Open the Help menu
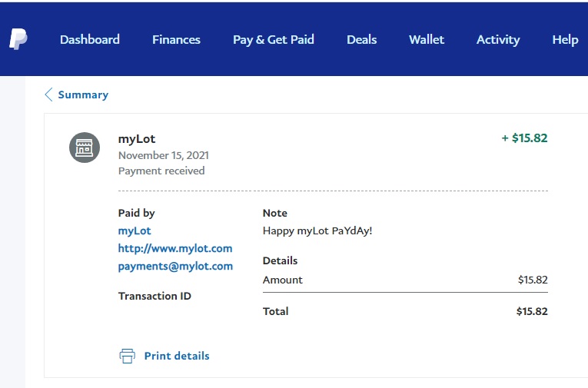This screenshot has height=388, width=588. click(x=565, y=40)
